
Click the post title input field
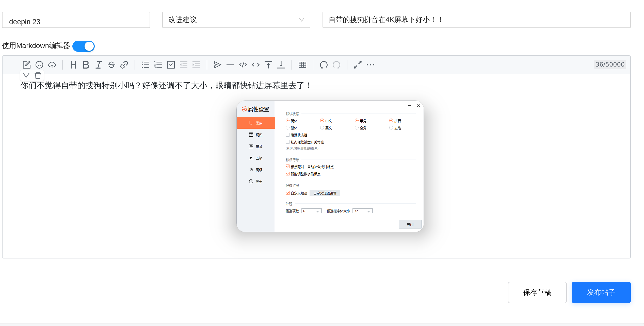click(476, 20)
